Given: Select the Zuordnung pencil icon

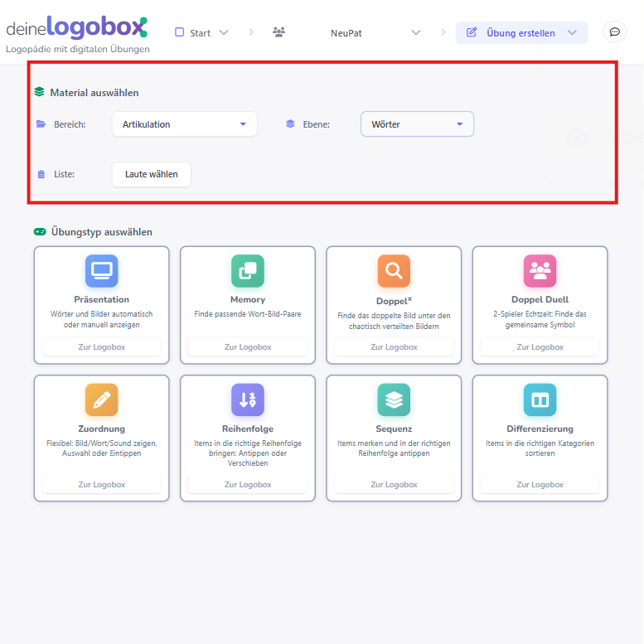Looking at the screenshot, I should 101,399.
